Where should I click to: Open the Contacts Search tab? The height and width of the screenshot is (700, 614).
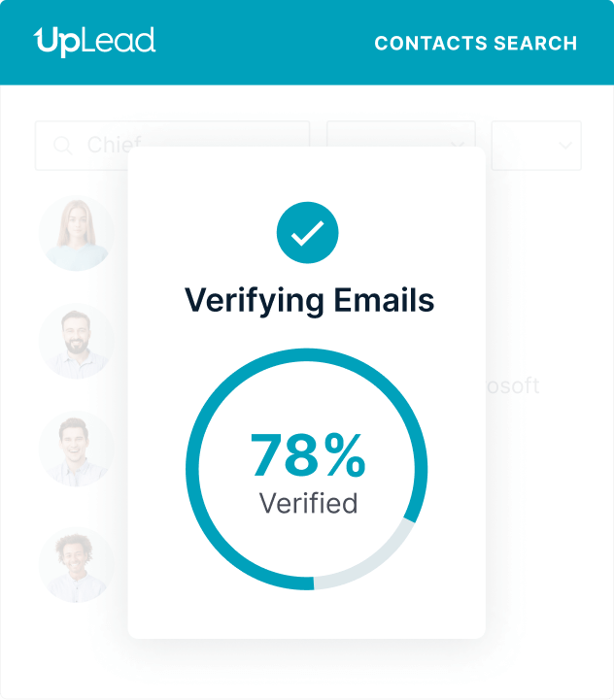tap(475, 44)
